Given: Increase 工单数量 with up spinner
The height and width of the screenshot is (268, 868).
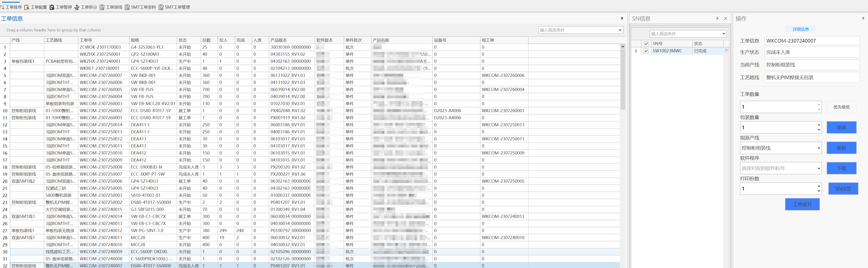Looking at the screenshot, I should tap(819, 104).
